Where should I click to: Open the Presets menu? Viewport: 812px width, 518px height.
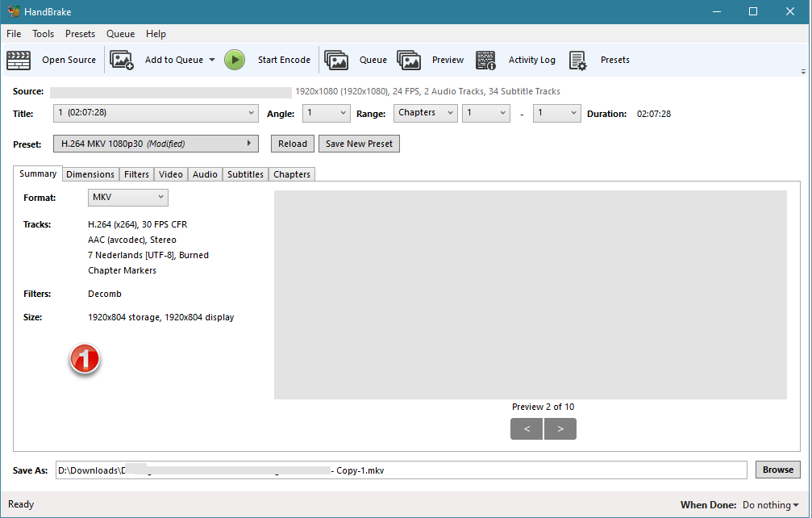tap(81, 34)
